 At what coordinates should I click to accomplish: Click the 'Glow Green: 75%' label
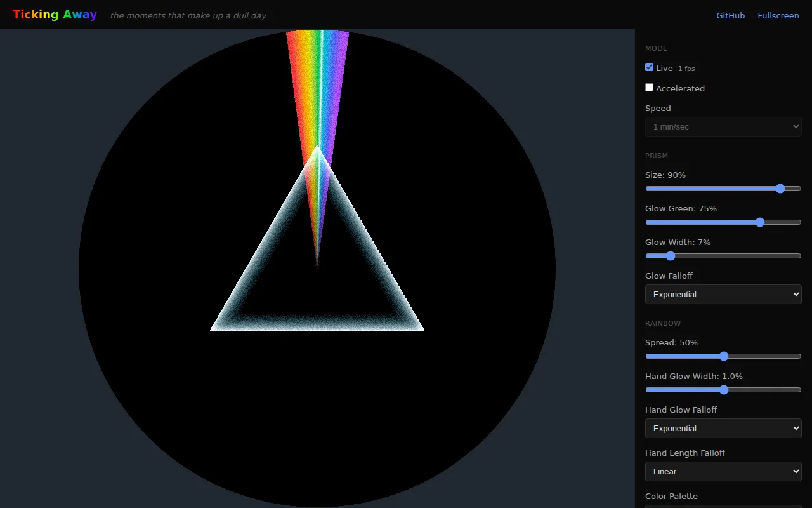[681, 208]
